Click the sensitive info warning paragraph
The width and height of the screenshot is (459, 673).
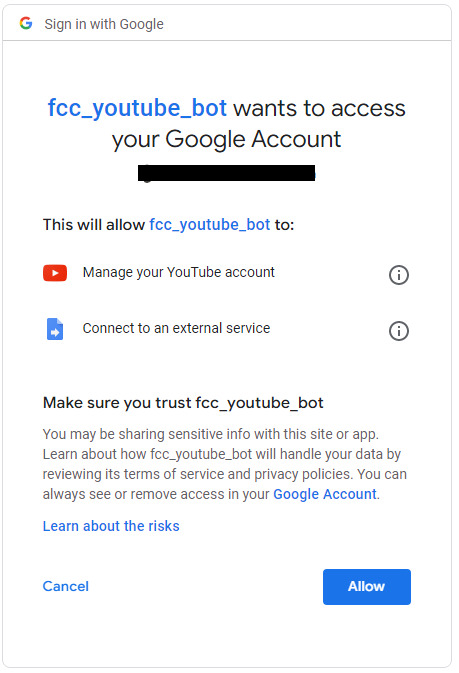[225, 464]
